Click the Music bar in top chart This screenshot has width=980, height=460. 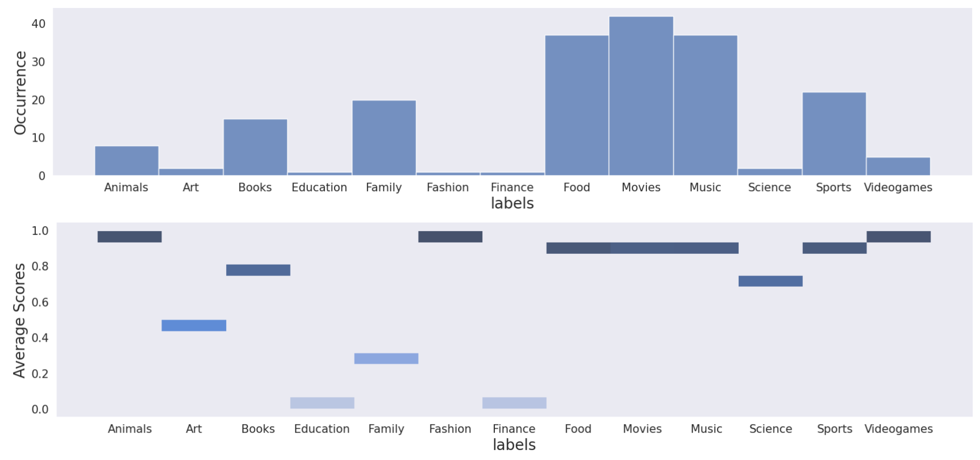pos(705,105)
